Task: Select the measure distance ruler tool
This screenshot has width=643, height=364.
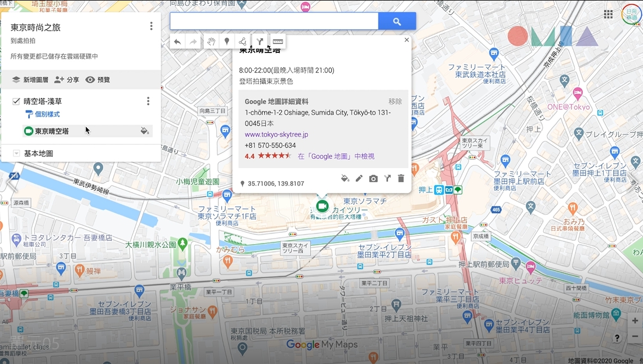Action: [278, 42]
